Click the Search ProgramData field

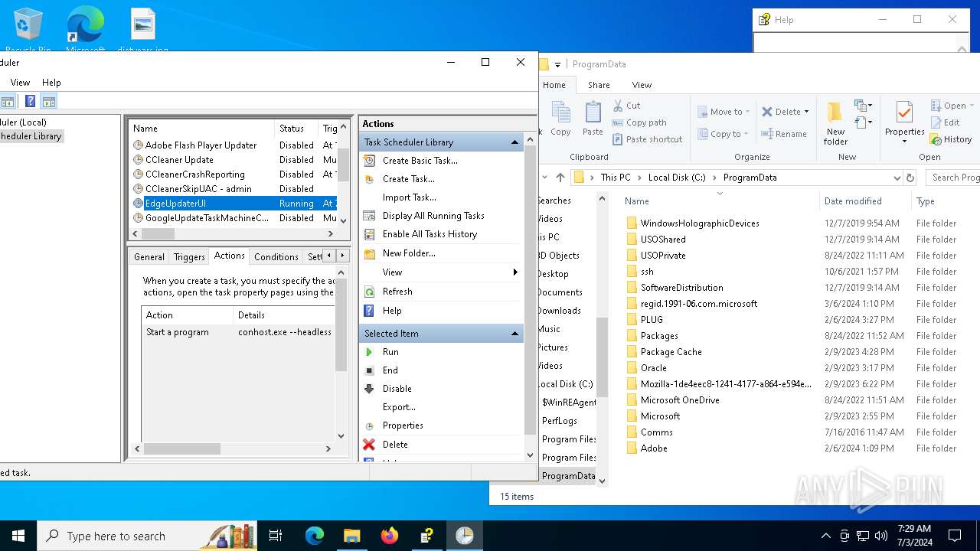click(953, 178)
